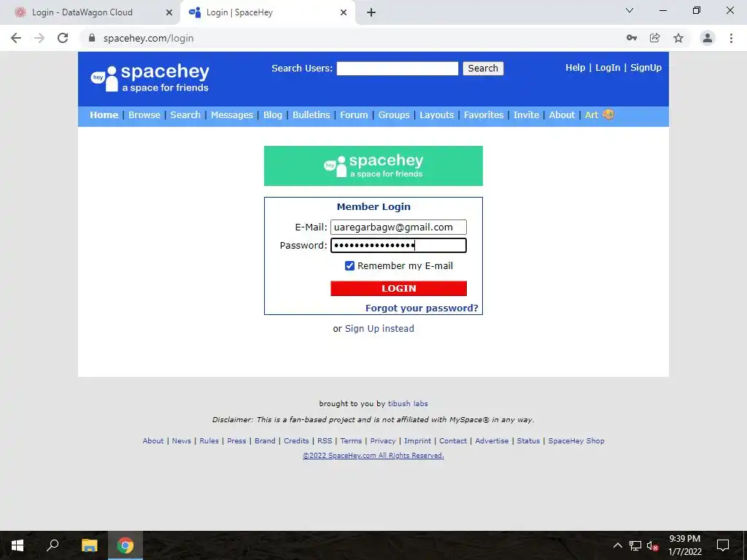The height and width of the screenshot is (560, 747).
Task: Open a new browser tab
Action: (x=371, y=12)
